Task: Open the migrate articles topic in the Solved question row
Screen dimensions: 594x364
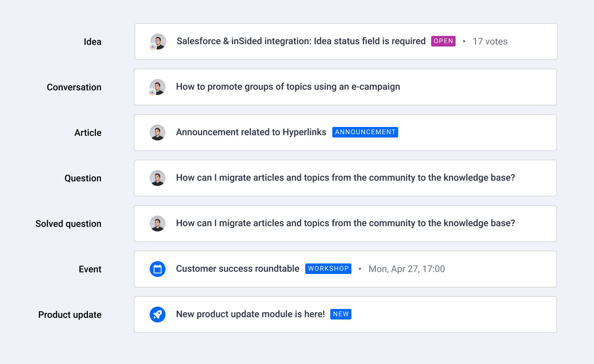Action: [345, 223]
